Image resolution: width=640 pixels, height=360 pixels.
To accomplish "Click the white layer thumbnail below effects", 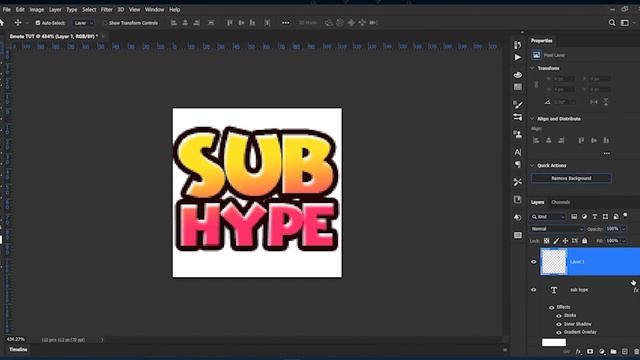I will pyautogui.click(x=554, y=342).
